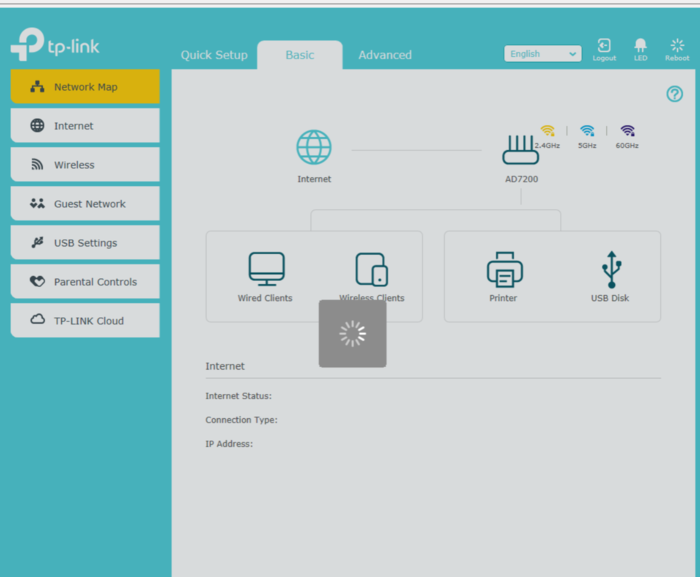Go to USB Settings sidebar item

pyautogui.click(x=85, y=243)
